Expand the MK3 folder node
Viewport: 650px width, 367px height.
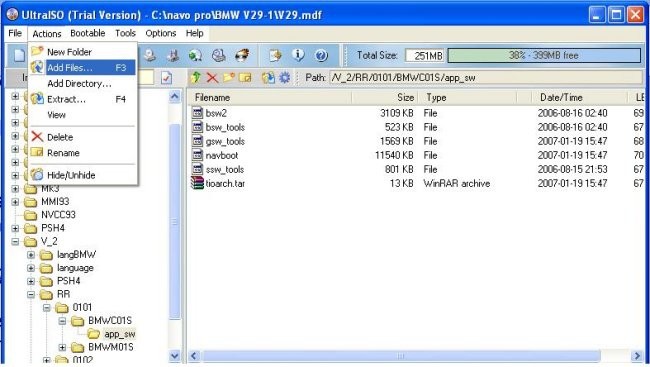click(15, 189)
